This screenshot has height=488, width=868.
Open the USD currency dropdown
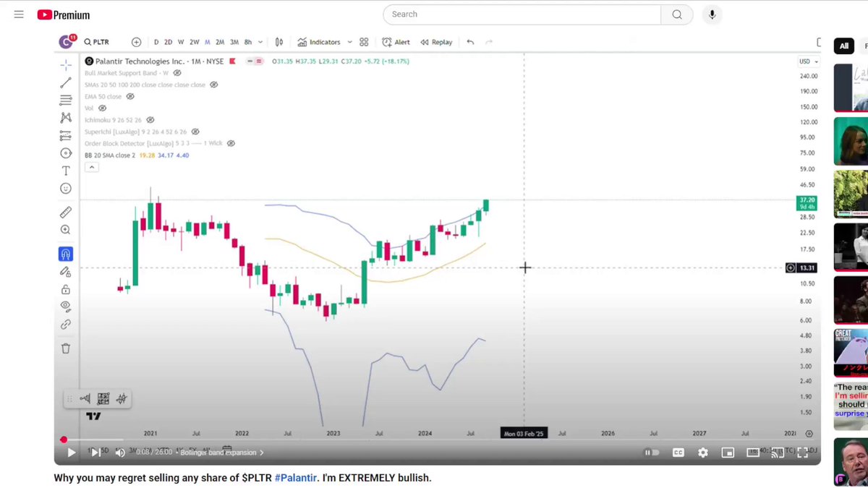(x=808, y=61)
